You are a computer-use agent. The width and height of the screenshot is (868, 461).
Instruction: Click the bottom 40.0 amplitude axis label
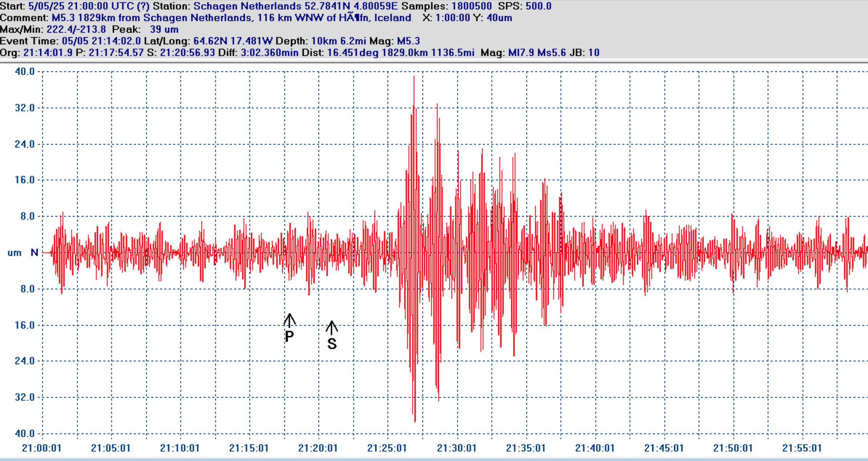click(25, 433)
